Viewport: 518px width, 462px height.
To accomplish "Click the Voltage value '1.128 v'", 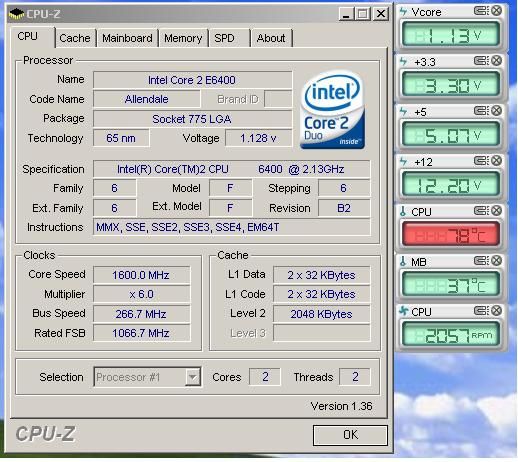I will [259, 138].
